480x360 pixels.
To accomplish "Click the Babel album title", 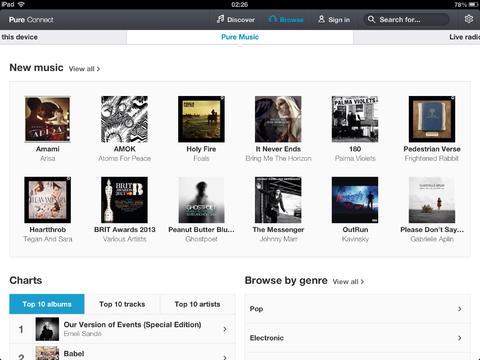I will click(x=74, y=353).
